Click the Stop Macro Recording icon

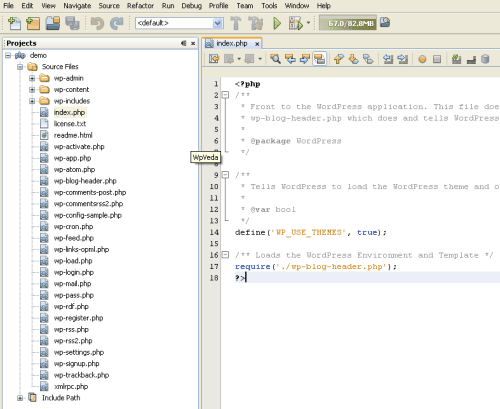click(437, 59)
